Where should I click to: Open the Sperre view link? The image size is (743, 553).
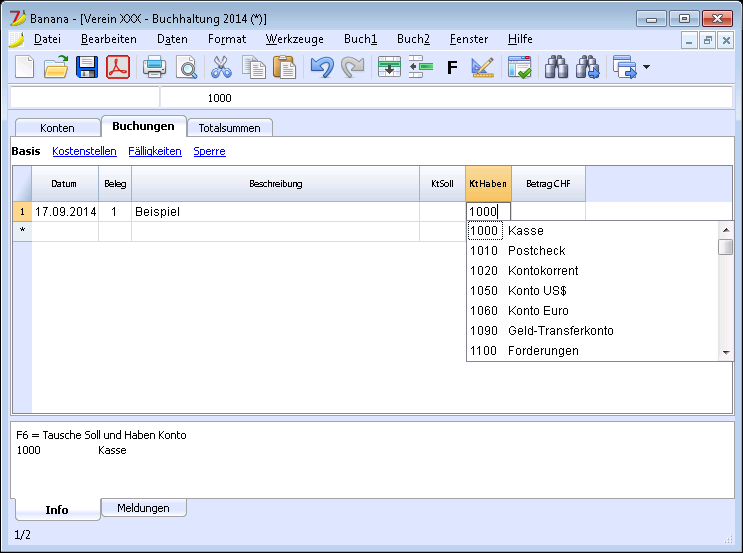(209, 151)
